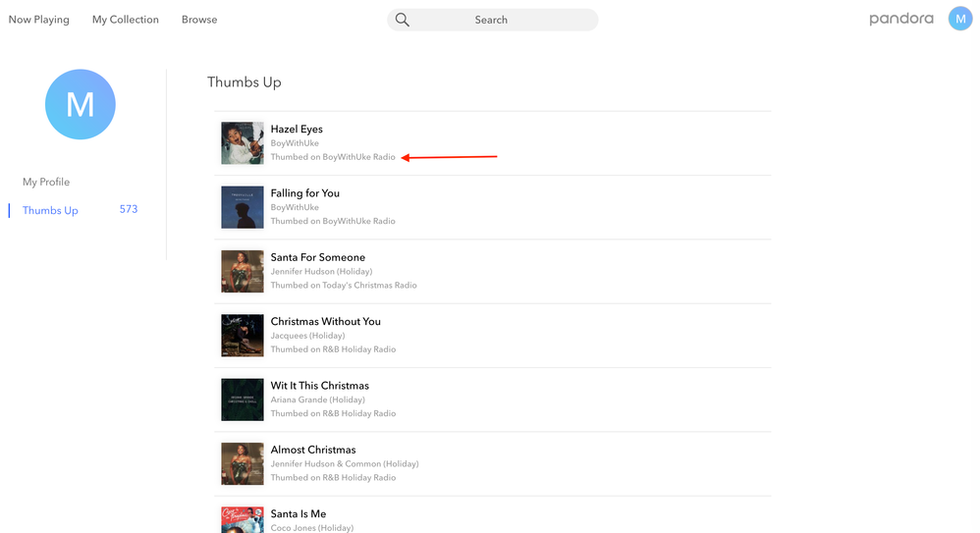
Task: Click Jennifer Hudson & Common (Holiday) artist
Action: (x=345, y=463)
